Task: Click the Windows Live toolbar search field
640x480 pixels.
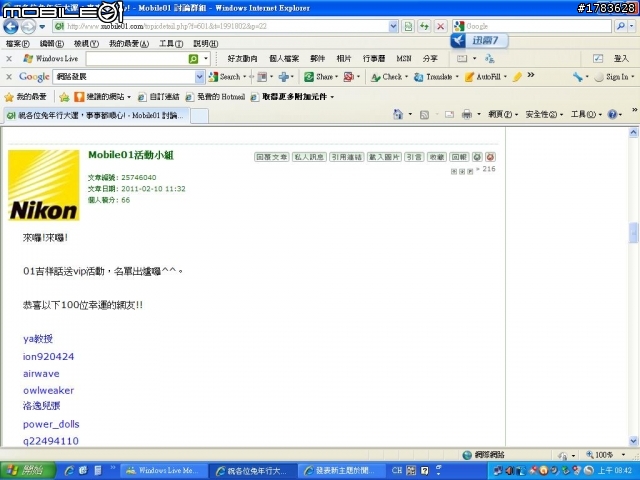Action: (136, 59)
